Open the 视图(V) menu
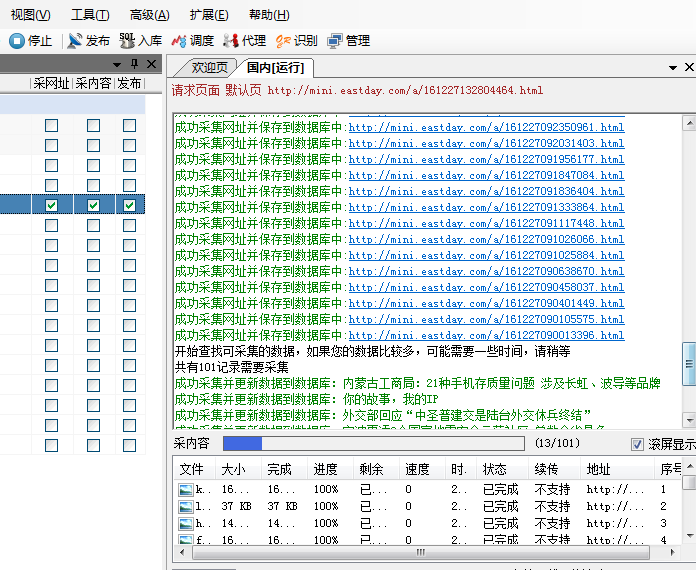This screenshot has height=570, width=696. [x=31, y=15]
